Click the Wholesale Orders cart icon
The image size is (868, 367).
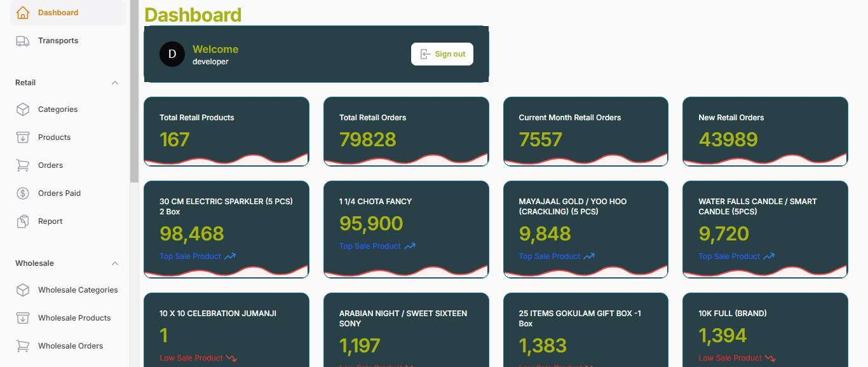[23, 346]
